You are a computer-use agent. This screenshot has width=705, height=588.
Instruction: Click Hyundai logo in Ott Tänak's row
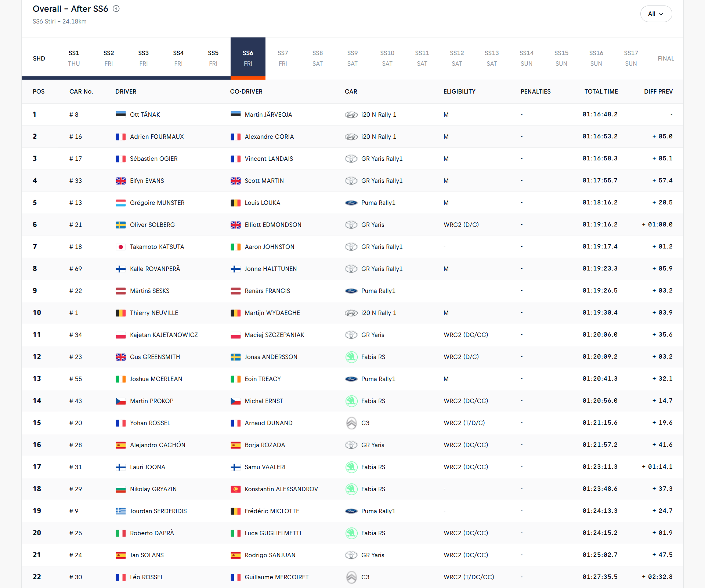pos(351,115)
